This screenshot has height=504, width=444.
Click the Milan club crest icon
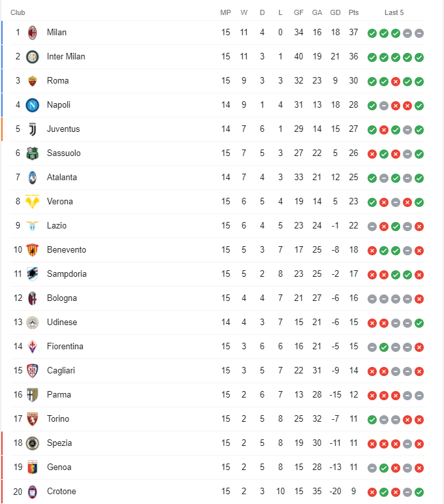[x=33, y=33]
